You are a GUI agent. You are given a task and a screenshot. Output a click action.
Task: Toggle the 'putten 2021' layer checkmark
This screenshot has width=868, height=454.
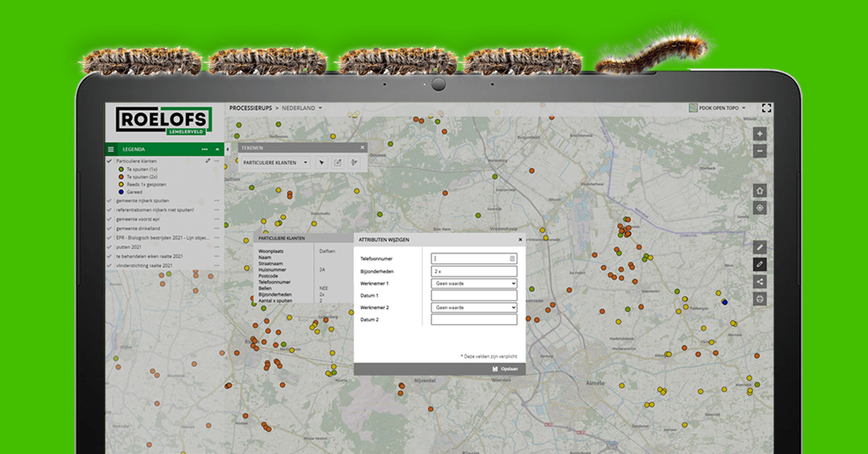click(109, 247)
